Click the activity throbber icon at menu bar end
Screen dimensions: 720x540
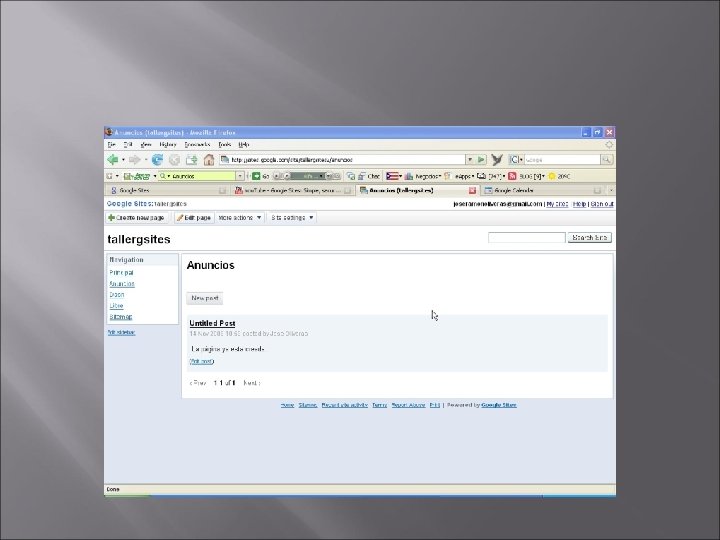(x=609, y=145)
